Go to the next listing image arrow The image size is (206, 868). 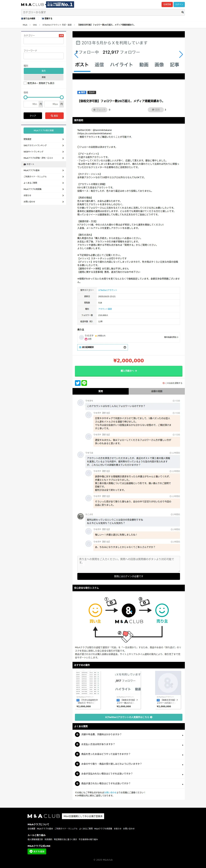click(181, 54)
